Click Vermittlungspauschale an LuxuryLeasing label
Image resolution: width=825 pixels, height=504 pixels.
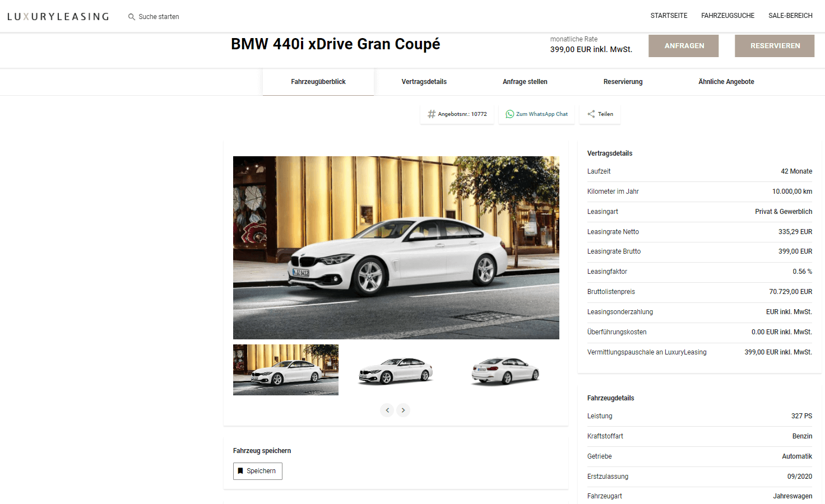pyautogui.click(x=647, y=352)
